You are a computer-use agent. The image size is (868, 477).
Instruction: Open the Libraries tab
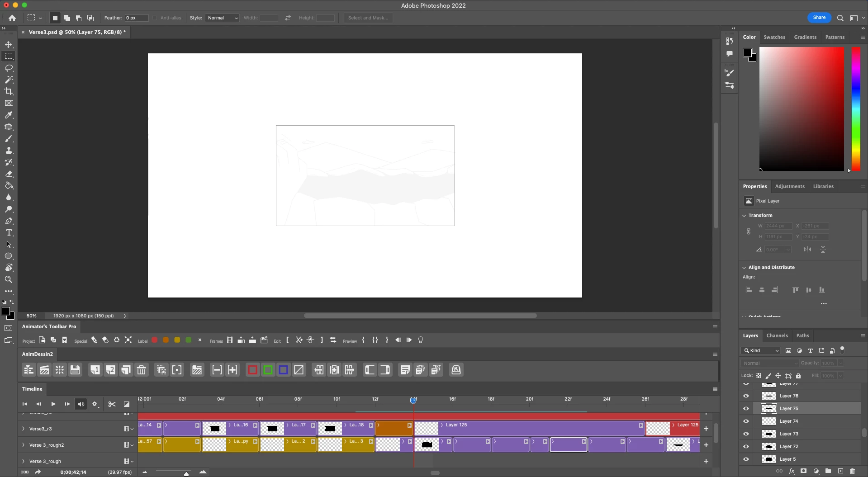823,186
